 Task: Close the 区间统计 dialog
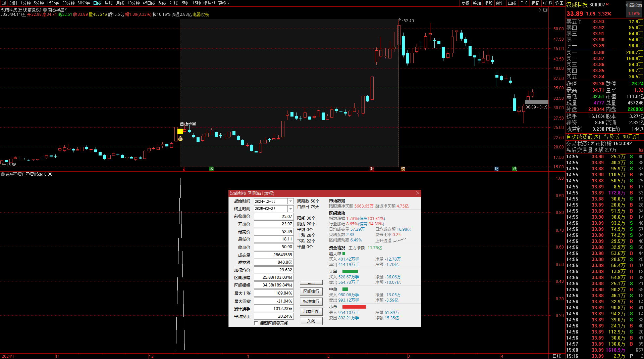pos(418,193)
